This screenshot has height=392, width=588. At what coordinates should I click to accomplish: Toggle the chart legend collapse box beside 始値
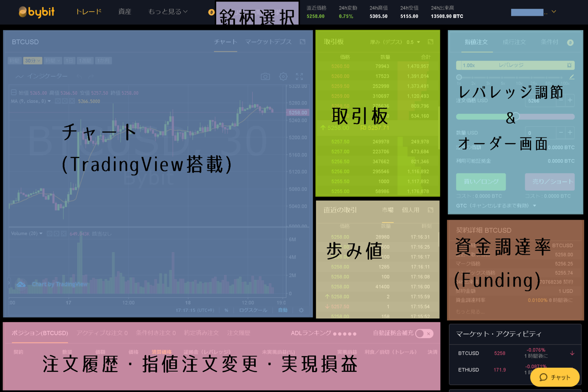(x=14, y=93)
